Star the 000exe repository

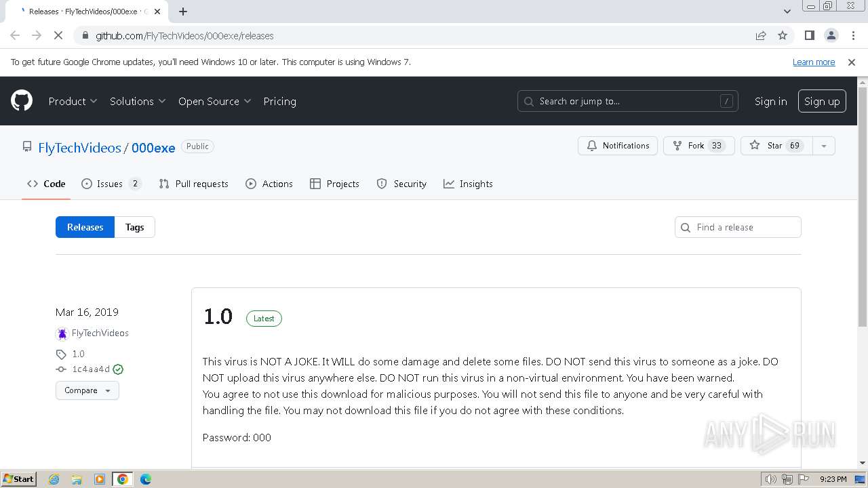(x=776, y=146)
